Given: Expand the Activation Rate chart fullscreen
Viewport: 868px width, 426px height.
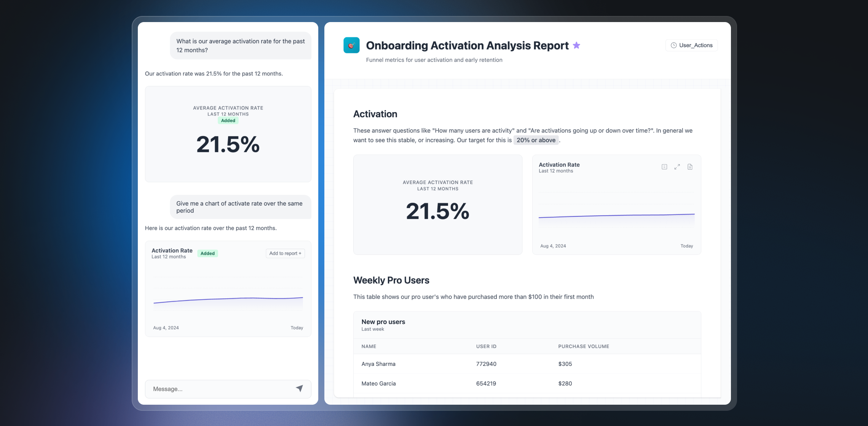Looking at the screenshot, I should 677,167.
